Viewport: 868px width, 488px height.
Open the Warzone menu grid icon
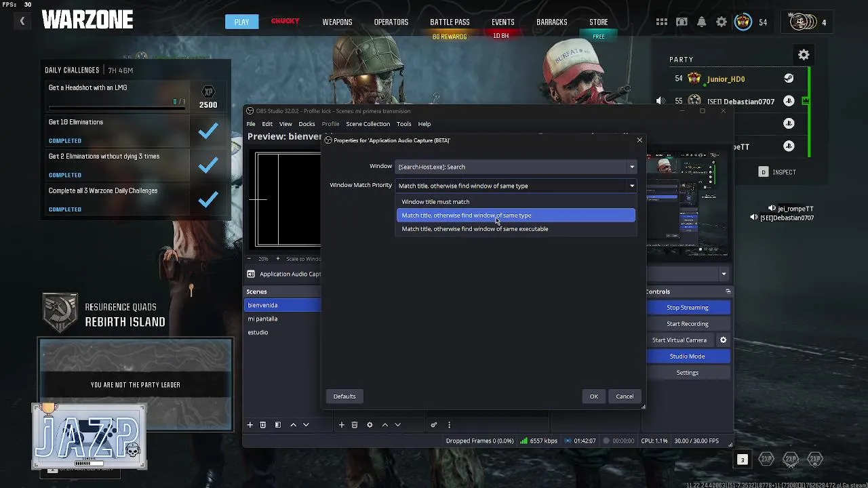click(662, 22)
